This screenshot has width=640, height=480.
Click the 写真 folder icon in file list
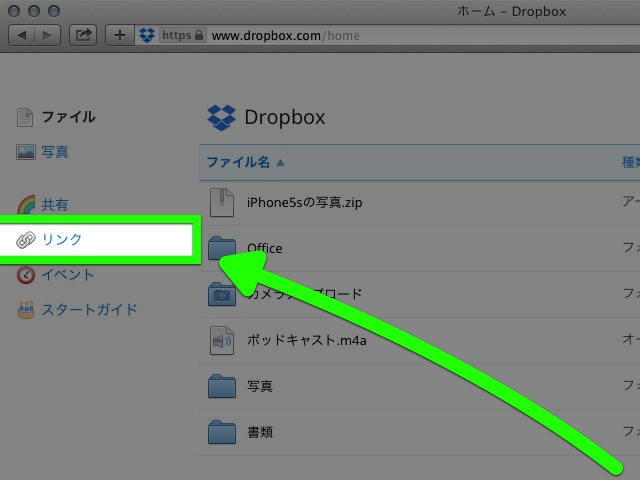pos(222,386)
